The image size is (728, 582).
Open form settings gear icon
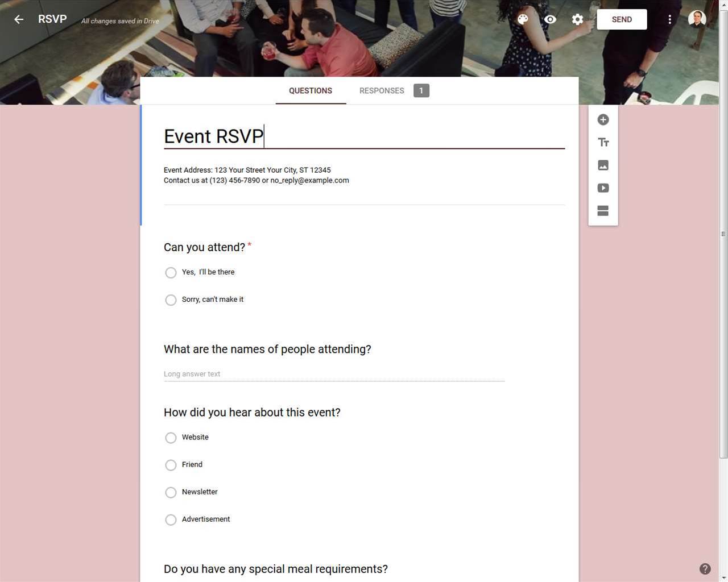click(577, 19)
